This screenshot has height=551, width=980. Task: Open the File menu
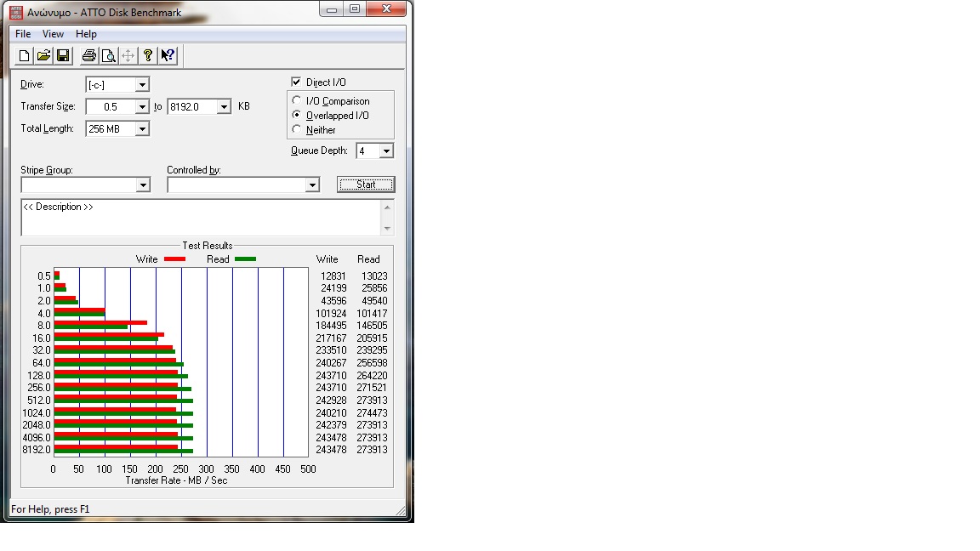point(23,34)
